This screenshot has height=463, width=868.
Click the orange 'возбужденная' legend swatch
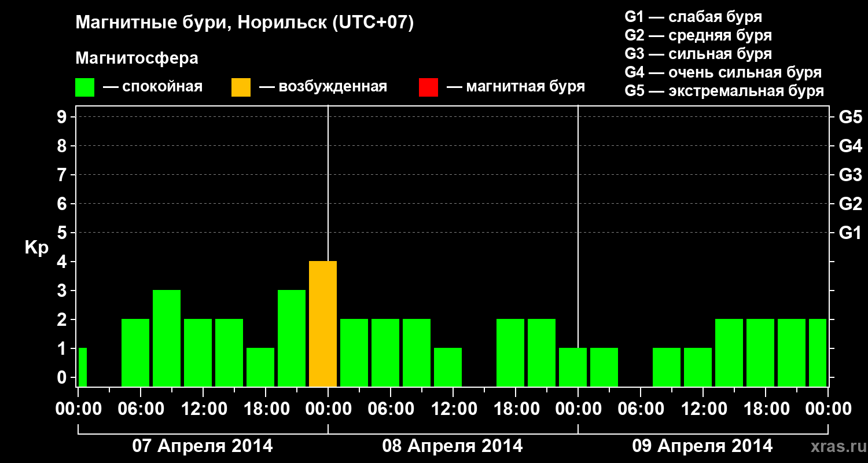click(x=241, y=87)
